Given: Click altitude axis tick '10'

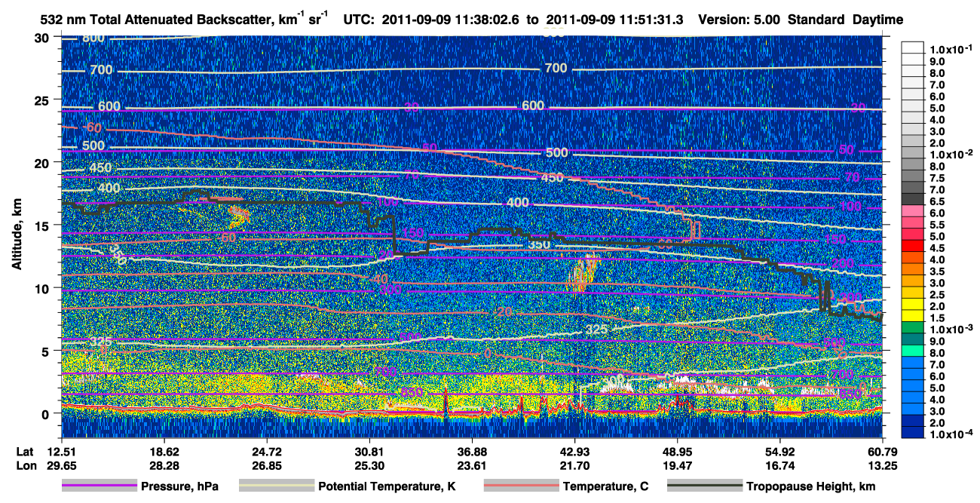Looking at the screenshot, I should (x=43, y=288).
